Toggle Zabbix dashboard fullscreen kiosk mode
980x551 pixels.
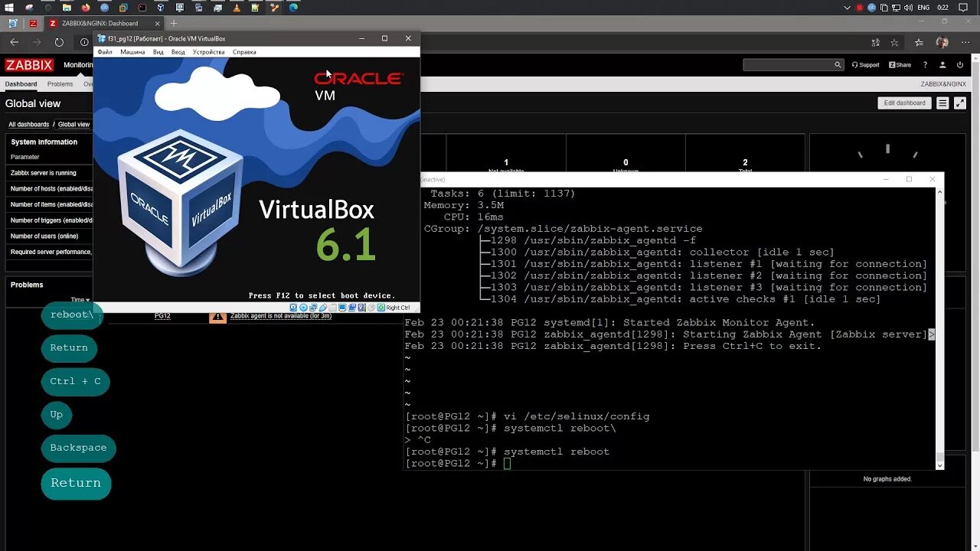(960, 103)
